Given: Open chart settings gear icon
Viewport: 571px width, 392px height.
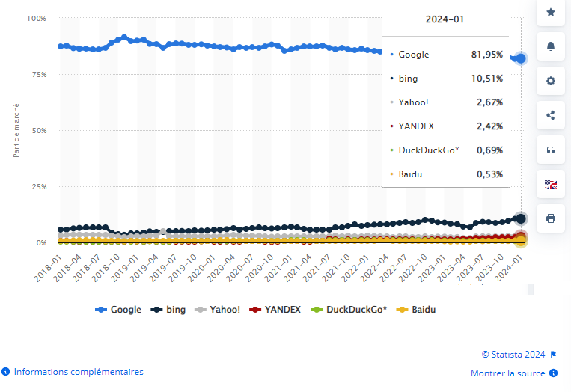Looking at the screenshot, I should (x=551, y=81).
